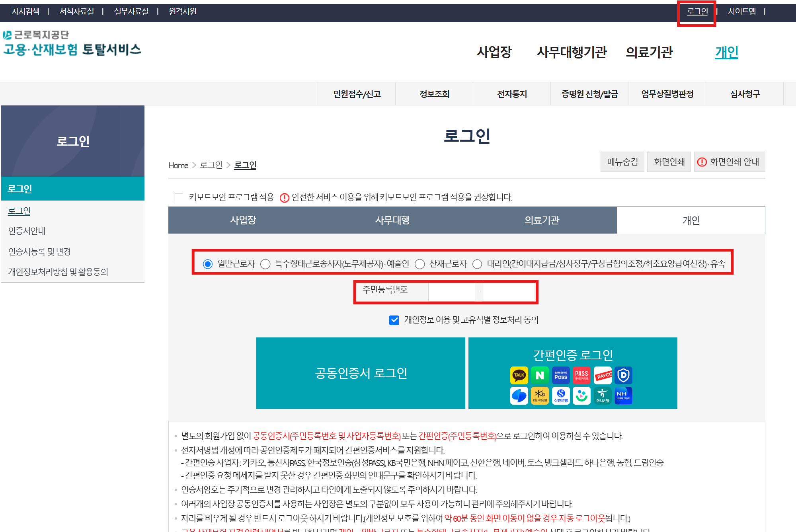Switch to the 의료기관 login tab
The image size is (796, 532).
click(x=542, y=220)
